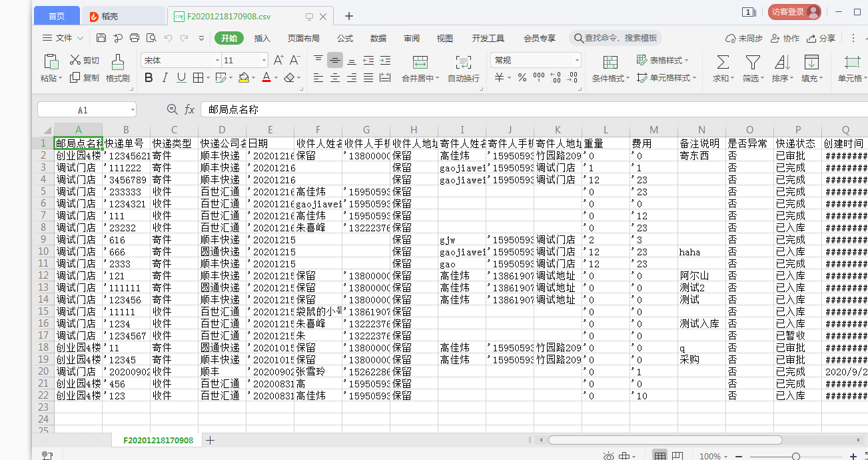Screen dimensions: 868x460
Task: Expand the Table Style (表格样式) dropdown
Action: pyautogui.click(x=687, y=61)
